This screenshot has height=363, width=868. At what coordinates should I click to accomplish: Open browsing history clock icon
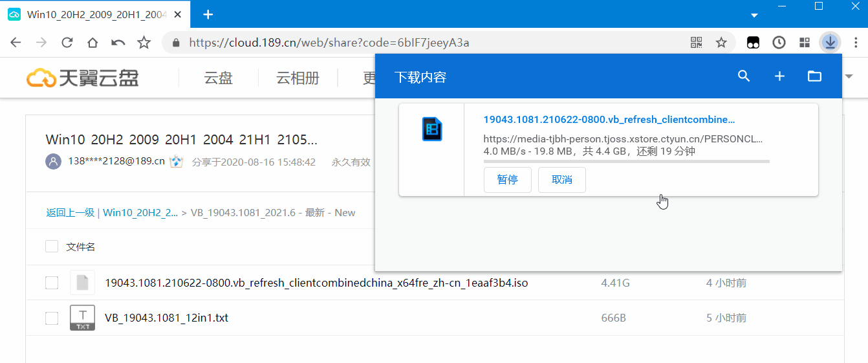[779, 43]
